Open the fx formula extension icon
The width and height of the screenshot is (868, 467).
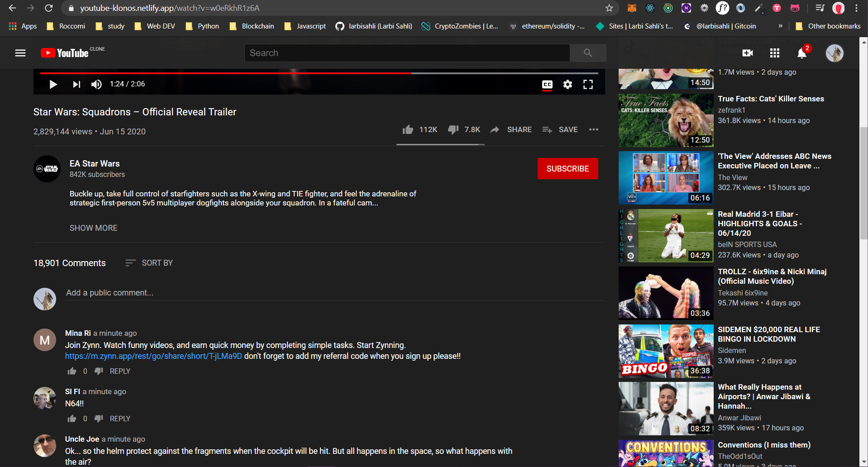click(x=722, y=8)
